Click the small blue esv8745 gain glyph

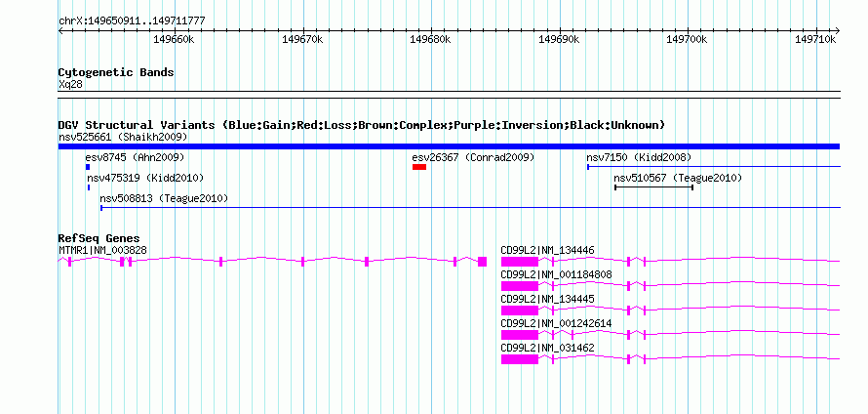[x=88, y=167]
